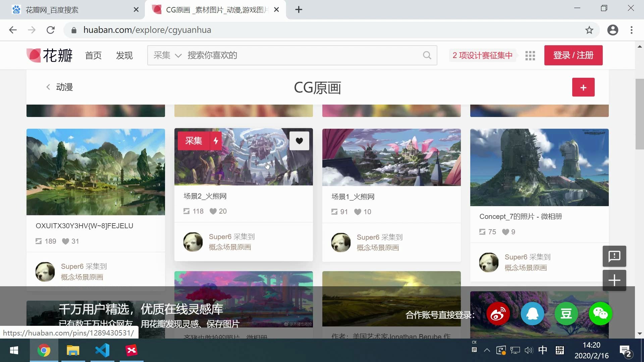Open the 场景1_火熊网 image thumbnail

(x=391, y=157)
